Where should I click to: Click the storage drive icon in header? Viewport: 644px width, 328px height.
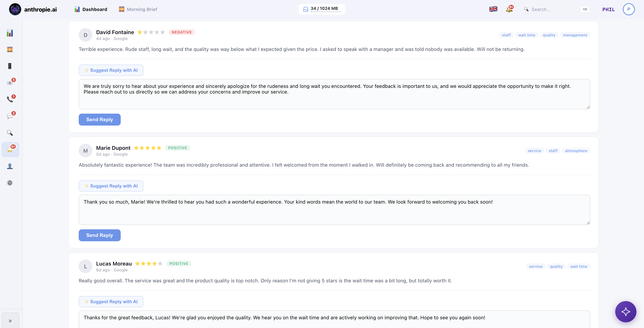coord(306,9)
